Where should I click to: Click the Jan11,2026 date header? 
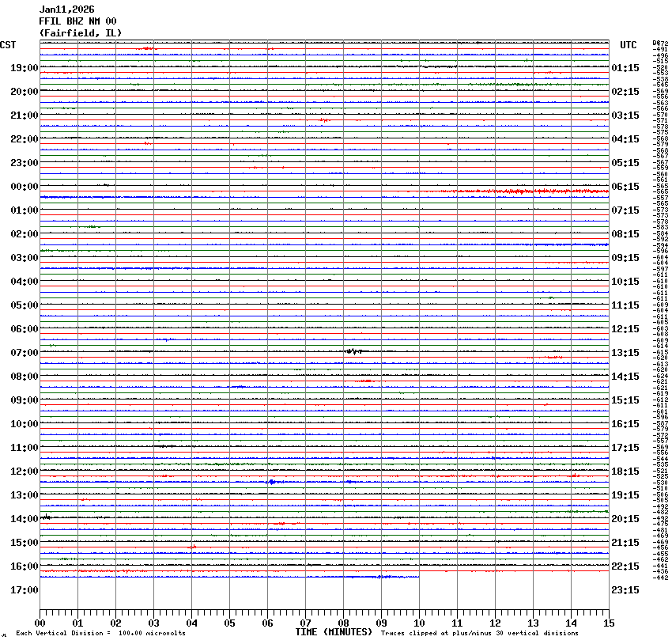pyautogui.click(x=65, y=9)
